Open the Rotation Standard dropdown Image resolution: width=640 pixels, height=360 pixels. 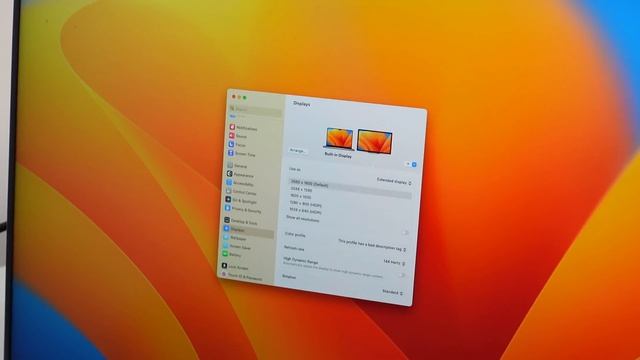pyautogui.click(x=392, y=292)
